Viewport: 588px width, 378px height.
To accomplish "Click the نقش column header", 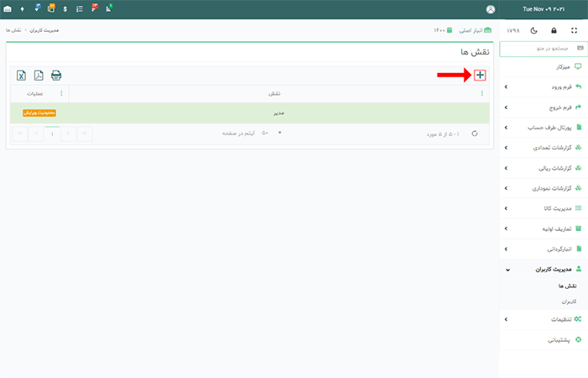I will tap(275, 93).
